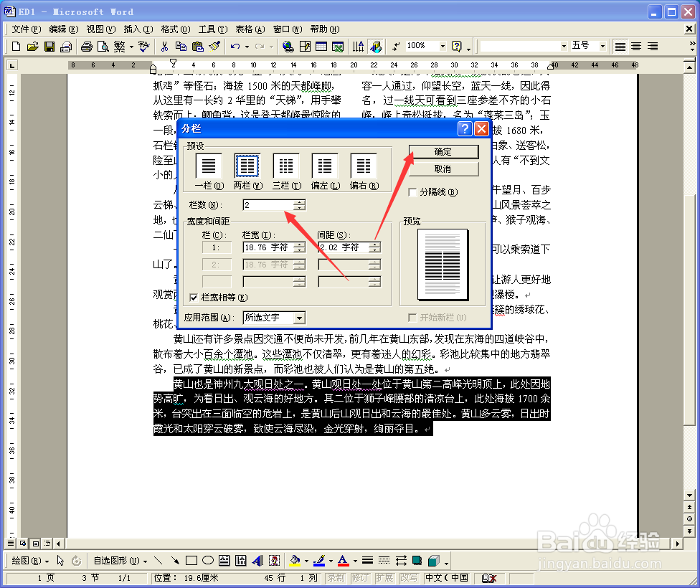The height and width of the screenshot is (588, 700).
Task: Select the 三栏 column preset
Action: point(285,166)
